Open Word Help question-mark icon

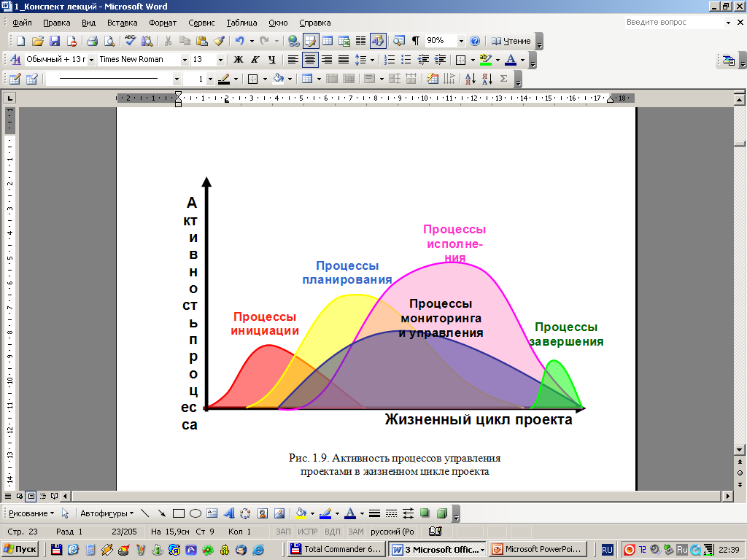474,41
